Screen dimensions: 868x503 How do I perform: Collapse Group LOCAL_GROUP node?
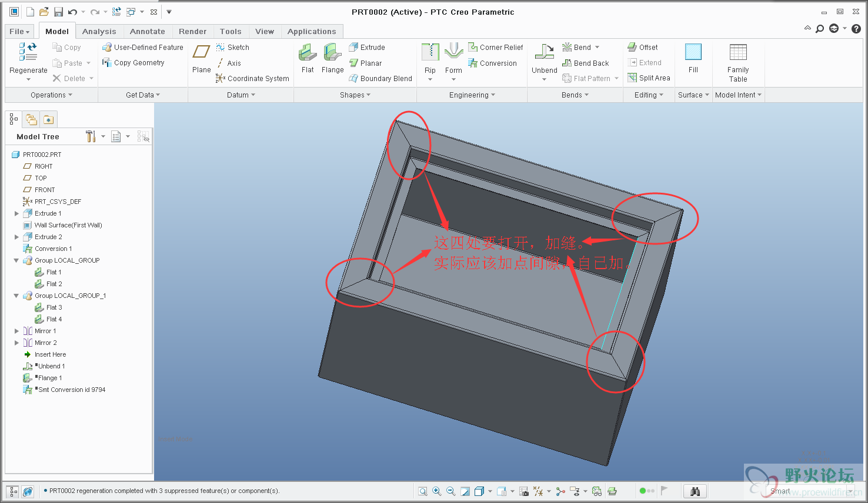(x=16, y=260)
